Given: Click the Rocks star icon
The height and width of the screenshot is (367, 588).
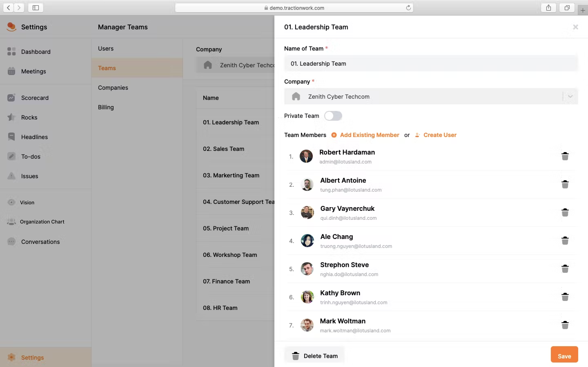Looking at the screenshot, I should coord(11,117).
